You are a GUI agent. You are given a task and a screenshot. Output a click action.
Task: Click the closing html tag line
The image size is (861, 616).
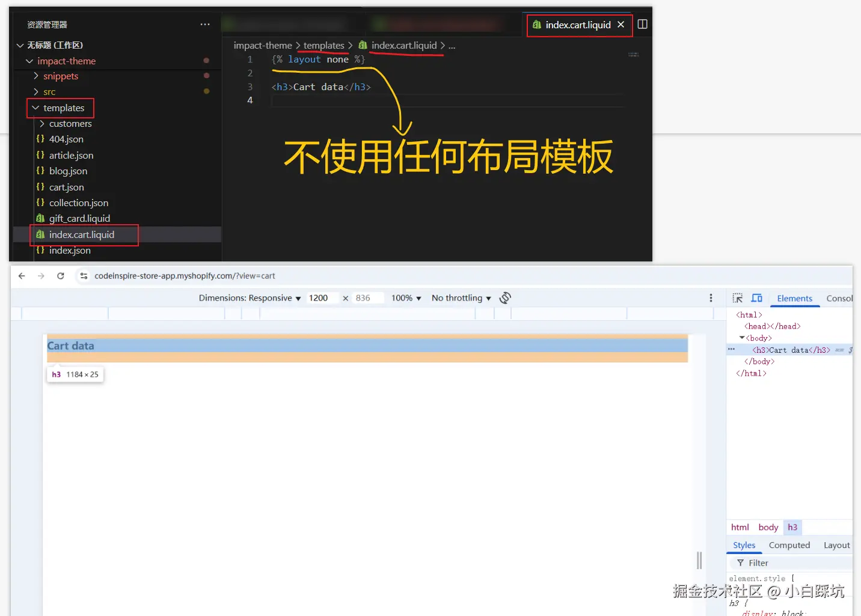[751, 373]
